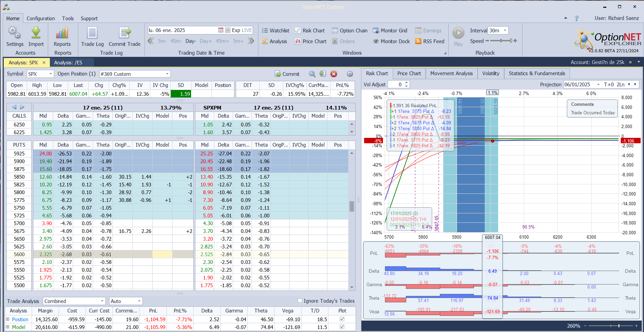This screenshot has height=332, width=644.
Task: Click the puts chain vertical scrollbar
Action: pos(352,221)
